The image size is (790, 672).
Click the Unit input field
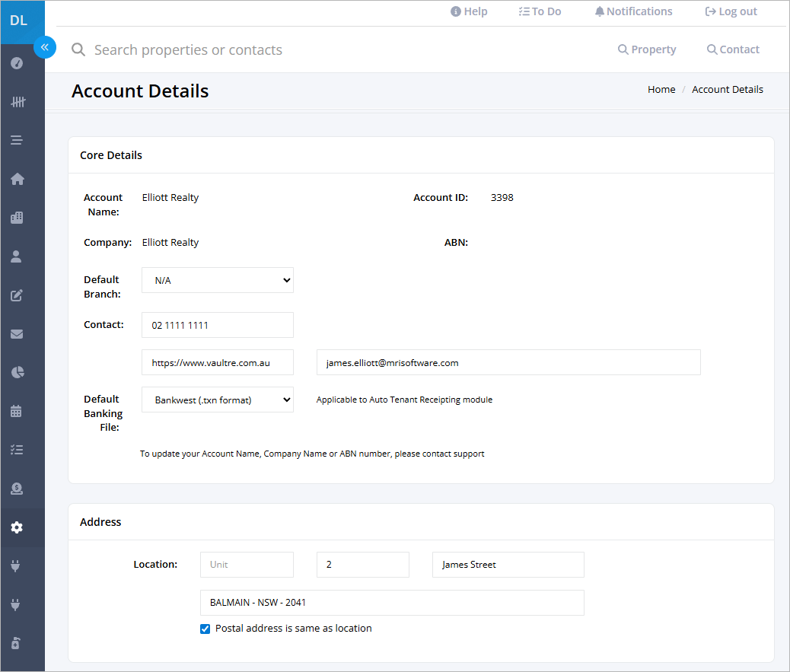247,565
